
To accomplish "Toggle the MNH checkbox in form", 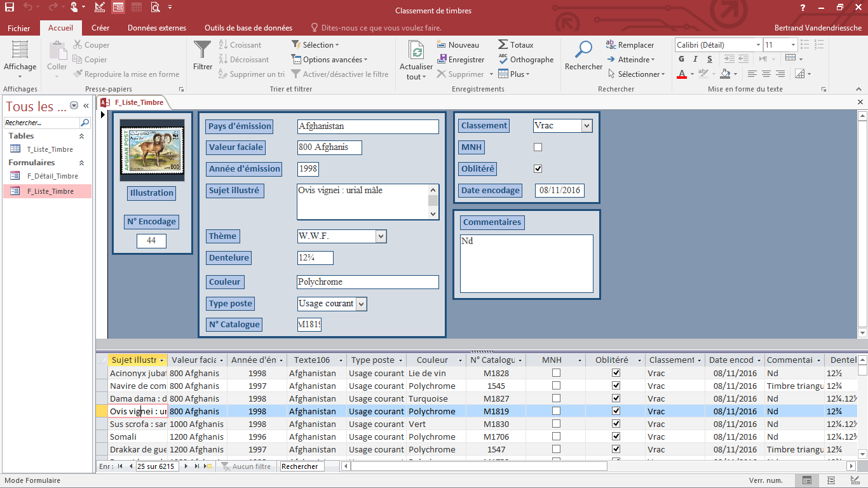I will coord(538,147).
